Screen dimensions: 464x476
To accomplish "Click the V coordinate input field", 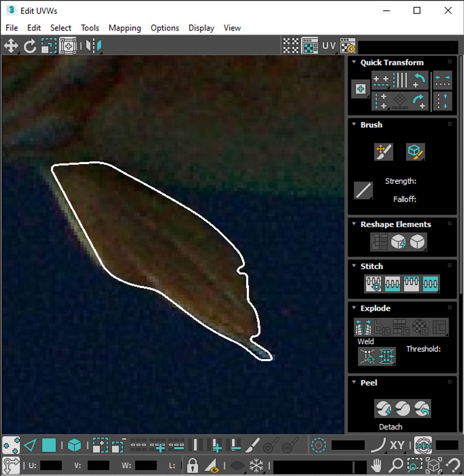I will [98, 465].
